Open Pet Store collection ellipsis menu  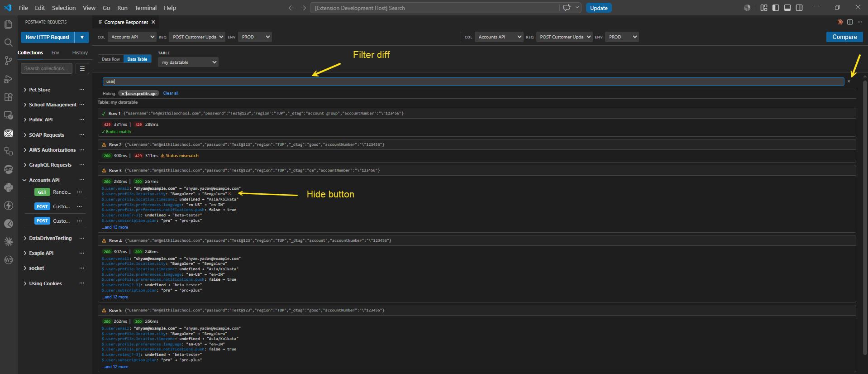point(81,90)
